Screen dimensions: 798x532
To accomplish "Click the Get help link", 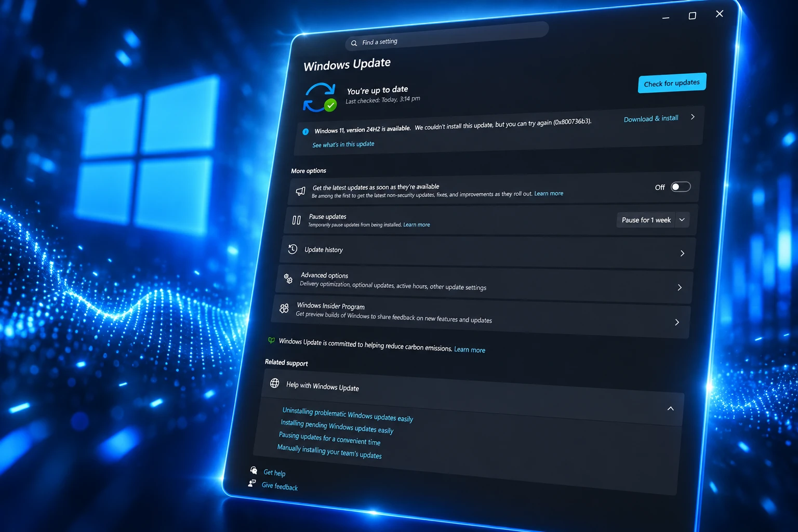I will [x=274, y=472].
